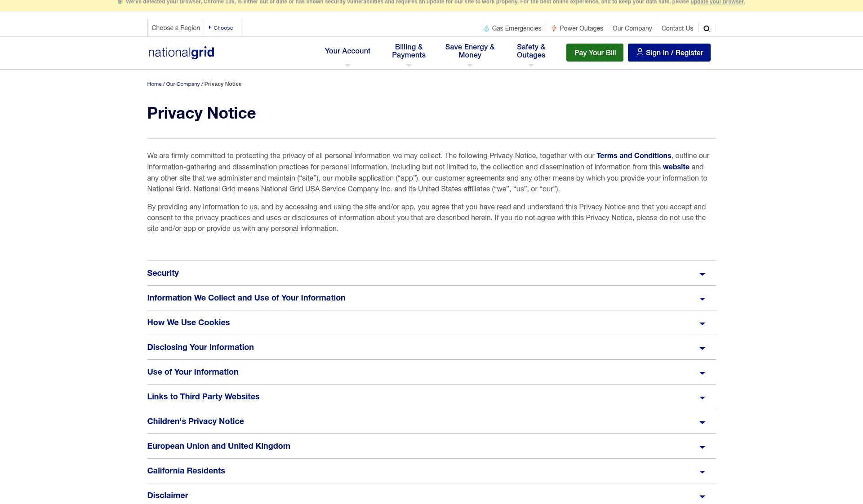Click the search magnifier icon

[x=707, y=28]
